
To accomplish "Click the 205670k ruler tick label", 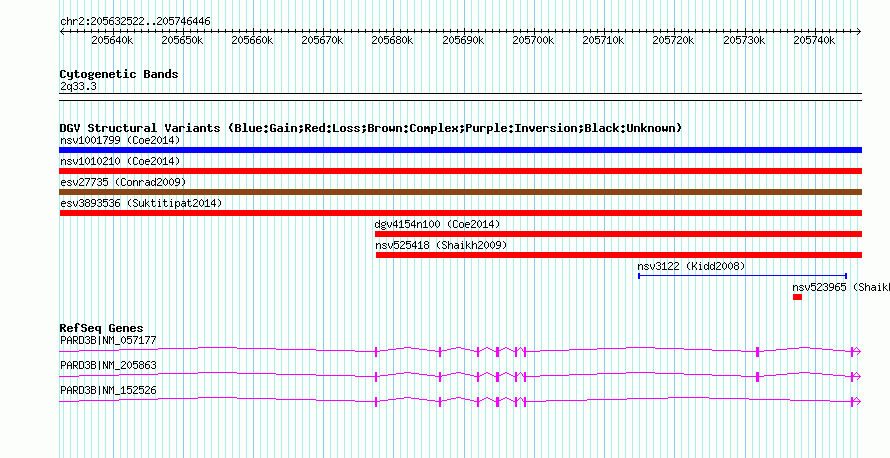I will pyautogui.click(x=322, y=40).
